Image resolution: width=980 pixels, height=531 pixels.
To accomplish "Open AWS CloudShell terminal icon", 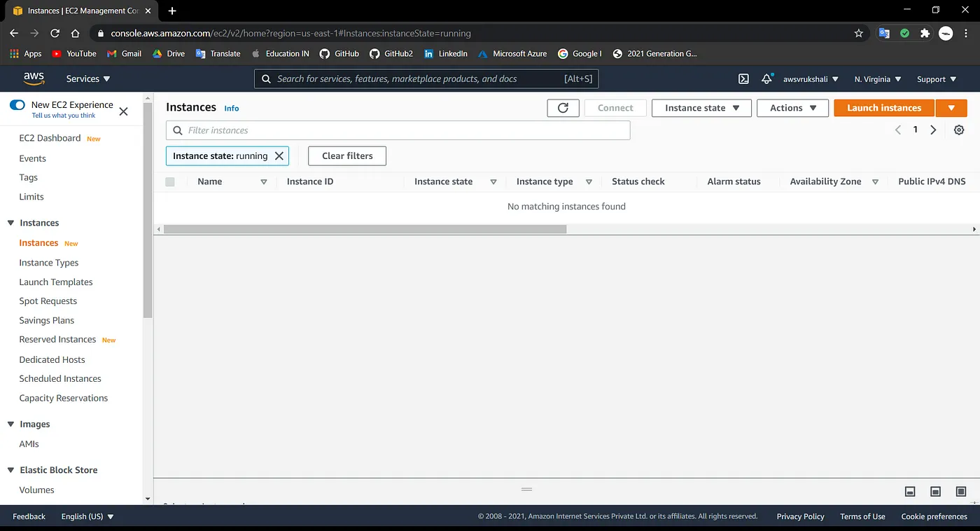I will point(743,79).
